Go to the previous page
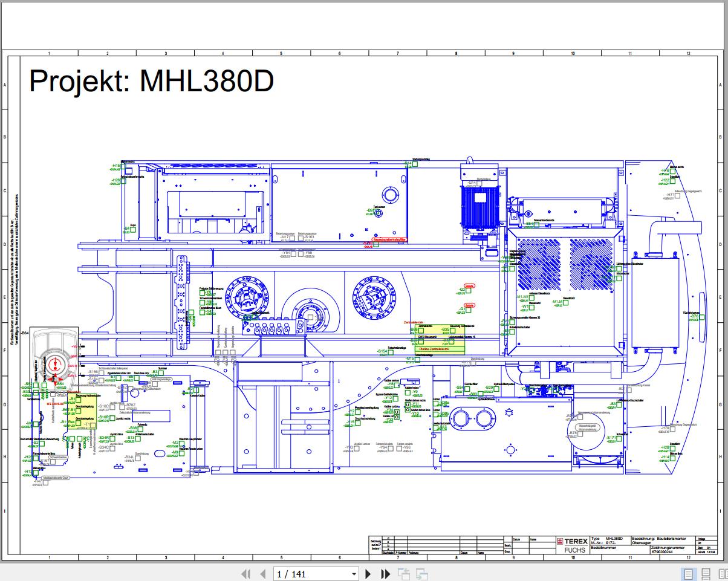The image size is (728, 581). [262, 573]
